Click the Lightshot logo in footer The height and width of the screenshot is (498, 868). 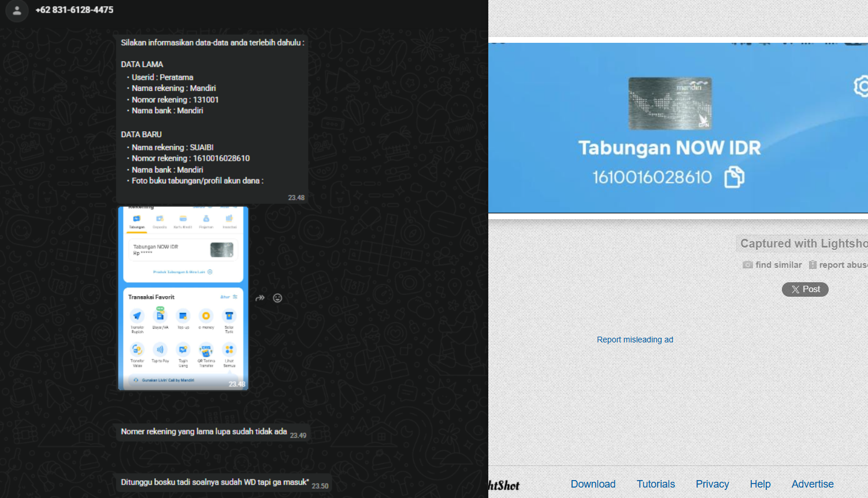[504, 485]
